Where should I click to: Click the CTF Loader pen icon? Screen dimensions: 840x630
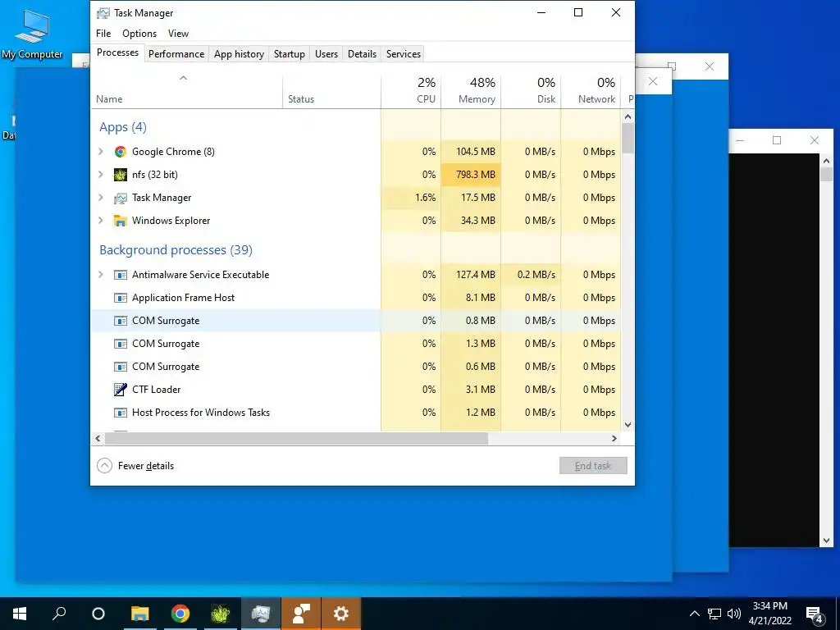pos(121,390)
